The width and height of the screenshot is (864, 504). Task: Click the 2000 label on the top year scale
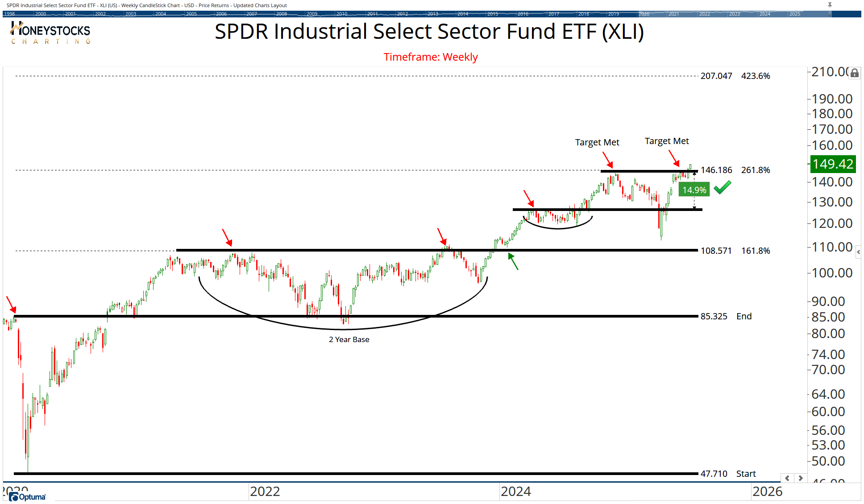pyautogui.click(x=40, y=14)
